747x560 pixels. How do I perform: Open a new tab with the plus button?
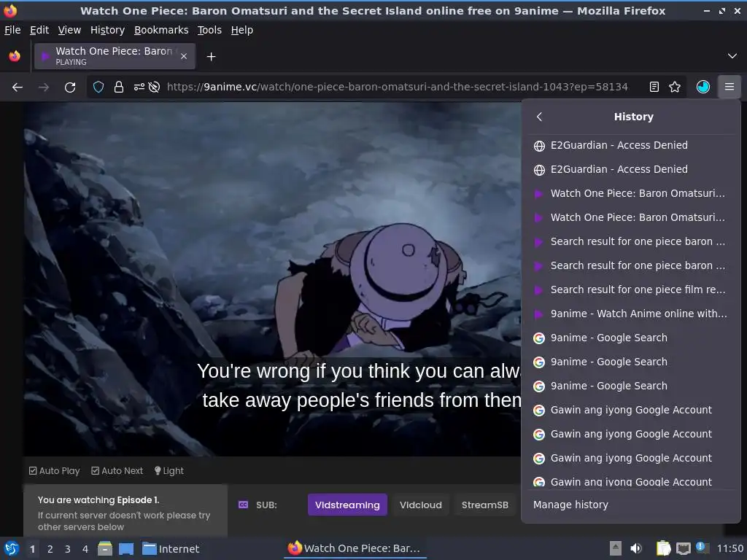[211, 57]
